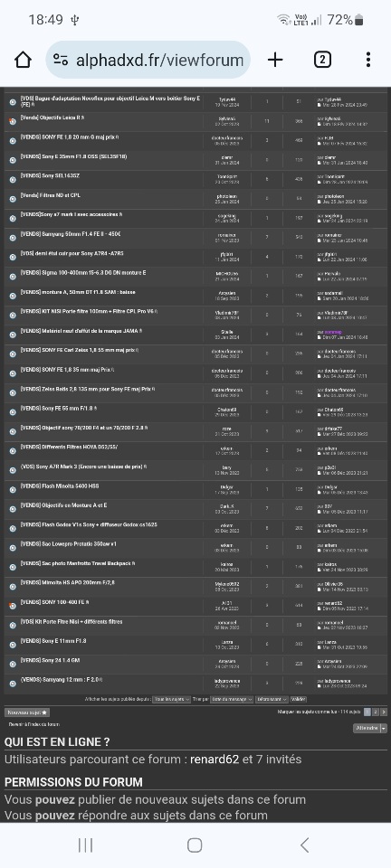Open 'Date du message' sort dropdown

232,700
